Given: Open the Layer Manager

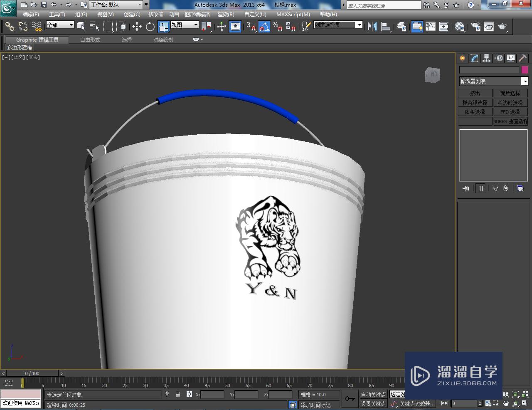Looking at the screenshot, I should click(x=401, y=27).
